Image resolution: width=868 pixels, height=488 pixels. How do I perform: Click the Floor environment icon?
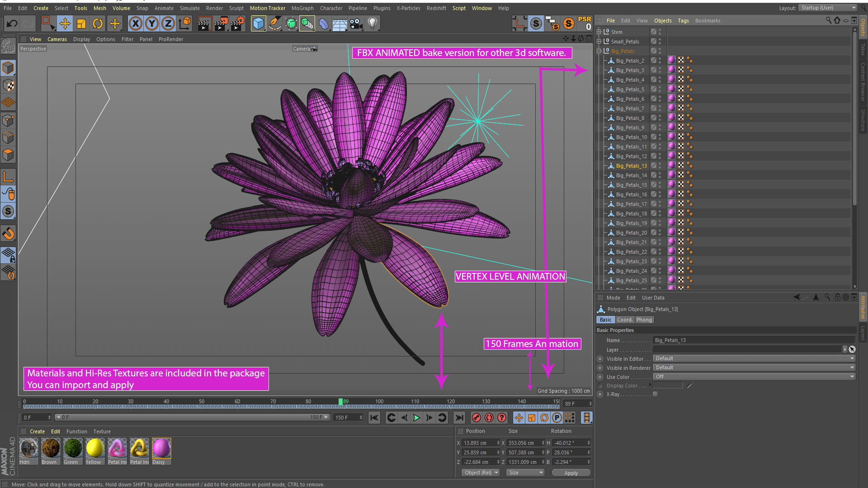[x=340, y=23]
